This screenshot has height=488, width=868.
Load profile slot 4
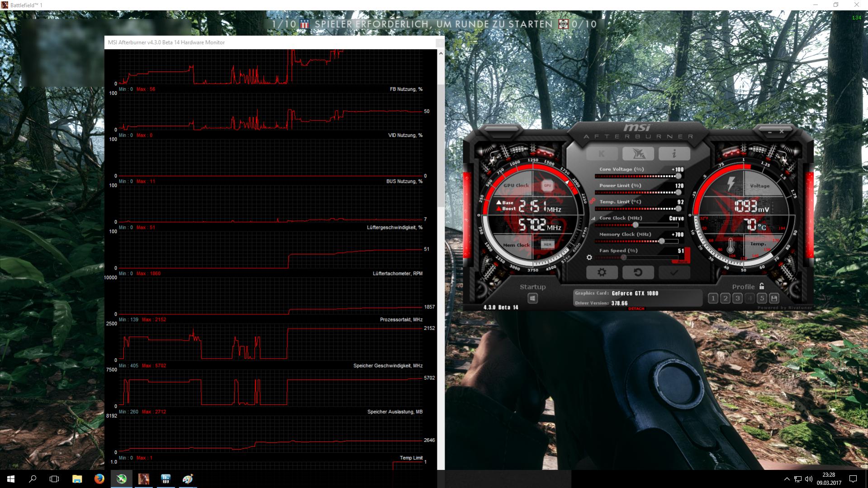point(749,298)
